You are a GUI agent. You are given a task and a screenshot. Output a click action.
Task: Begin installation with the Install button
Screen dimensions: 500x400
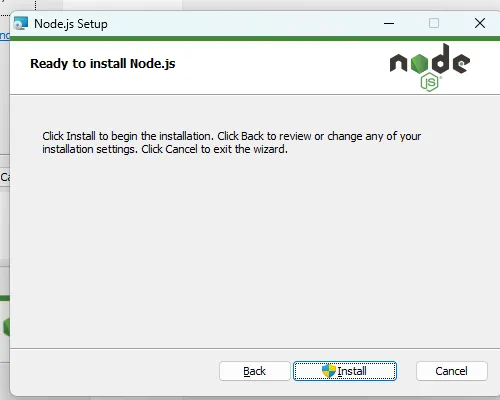click(x=345, y=371)
